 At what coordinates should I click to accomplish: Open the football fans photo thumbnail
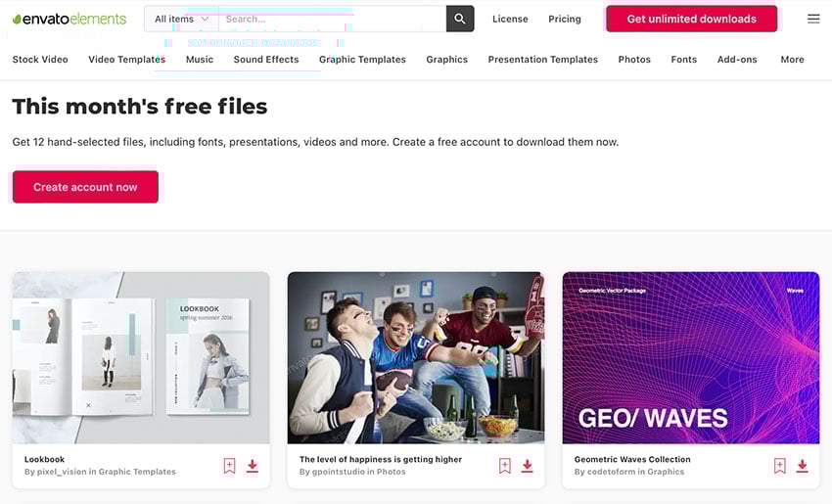(416, 357)
